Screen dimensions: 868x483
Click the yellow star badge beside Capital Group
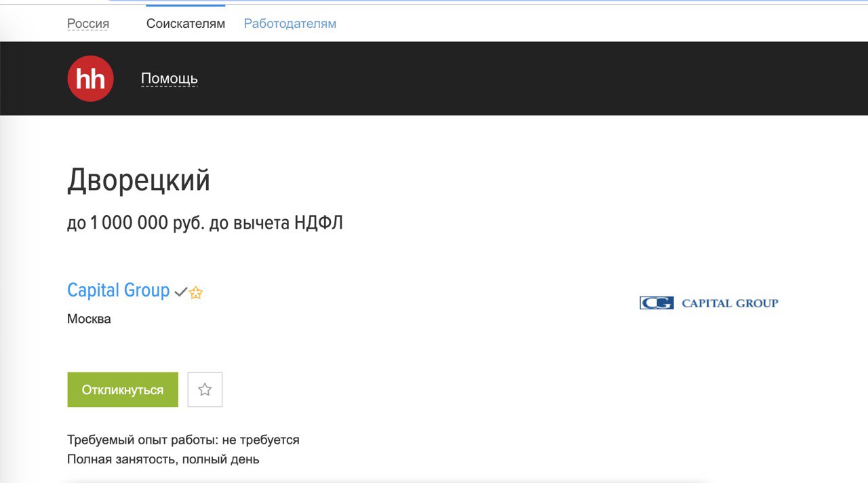[196, 293]
